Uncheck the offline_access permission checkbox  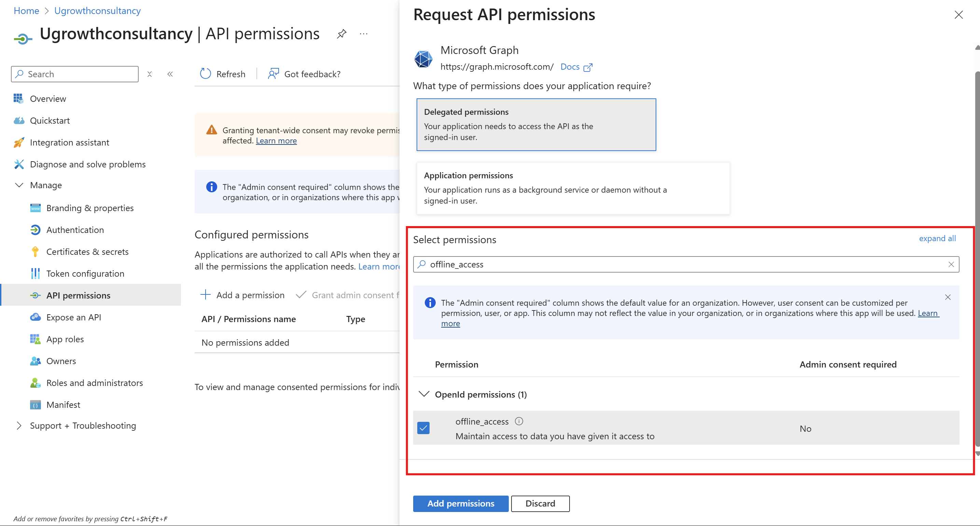(x=423, y=428)
